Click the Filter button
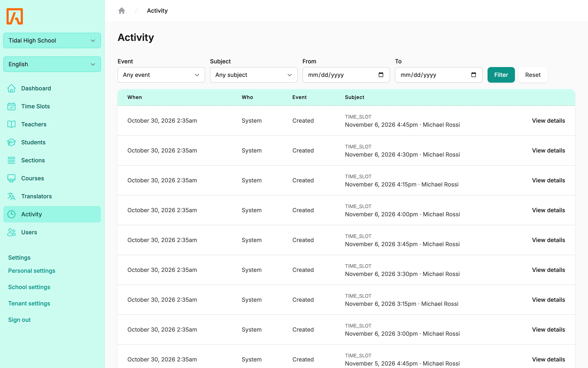 (501, 75)
